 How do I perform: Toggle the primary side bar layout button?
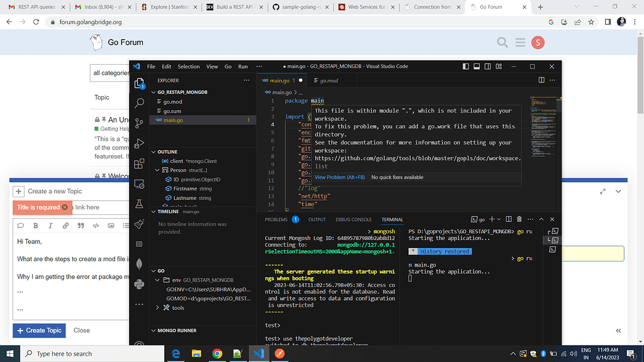tap(466, 67)
